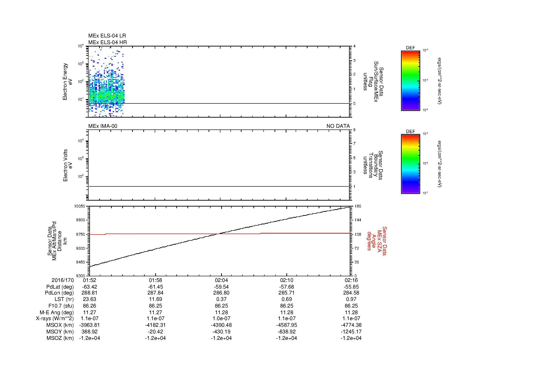This screenshot has width=555, height=392.
Task: Click the red SZA angle line
Action: [x=219, y=234]
